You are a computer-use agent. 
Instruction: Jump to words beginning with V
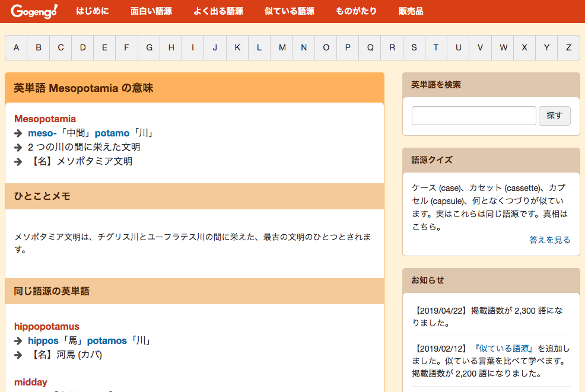pos(480,48)
